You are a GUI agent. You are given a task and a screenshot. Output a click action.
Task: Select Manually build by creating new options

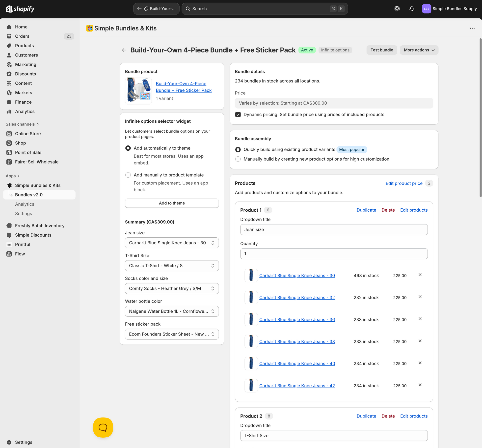(238, 159)
